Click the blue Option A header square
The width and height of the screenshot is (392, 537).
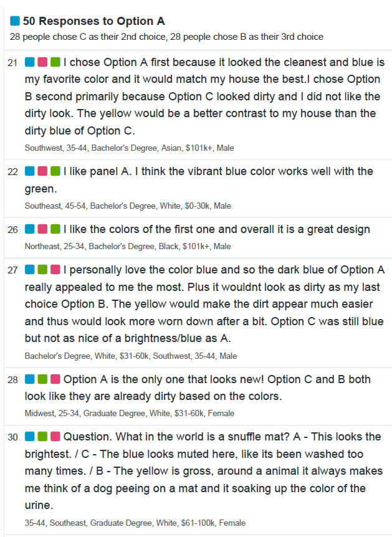coord(15,21)
